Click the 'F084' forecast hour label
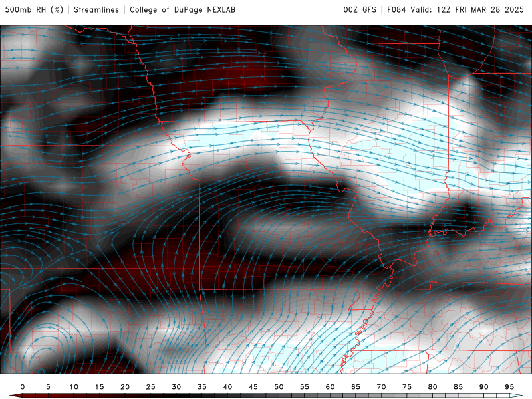The image size is (532, 399). pos(396,10)
